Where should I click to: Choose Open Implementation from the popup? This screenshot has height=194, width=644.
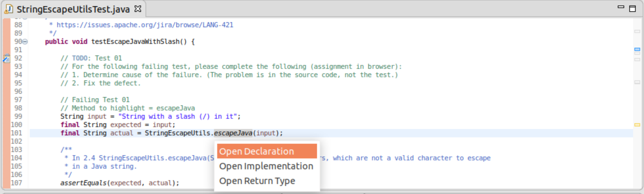point(266,166)
